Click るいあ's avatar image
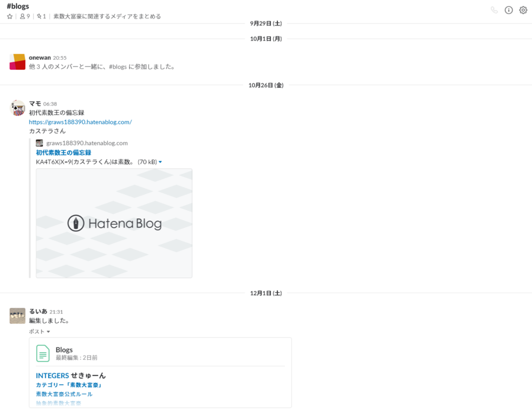The height and width of the screenshot is (415, 532). (17, 316)
